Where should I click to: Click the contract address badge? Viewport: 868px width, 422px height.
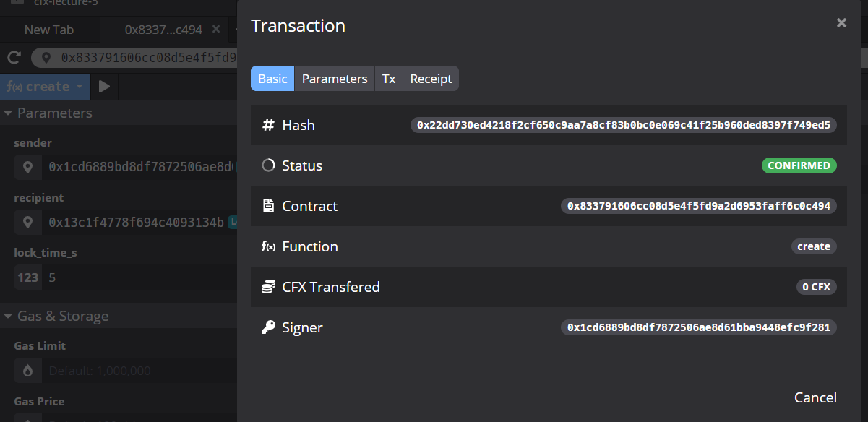(699, 206)
